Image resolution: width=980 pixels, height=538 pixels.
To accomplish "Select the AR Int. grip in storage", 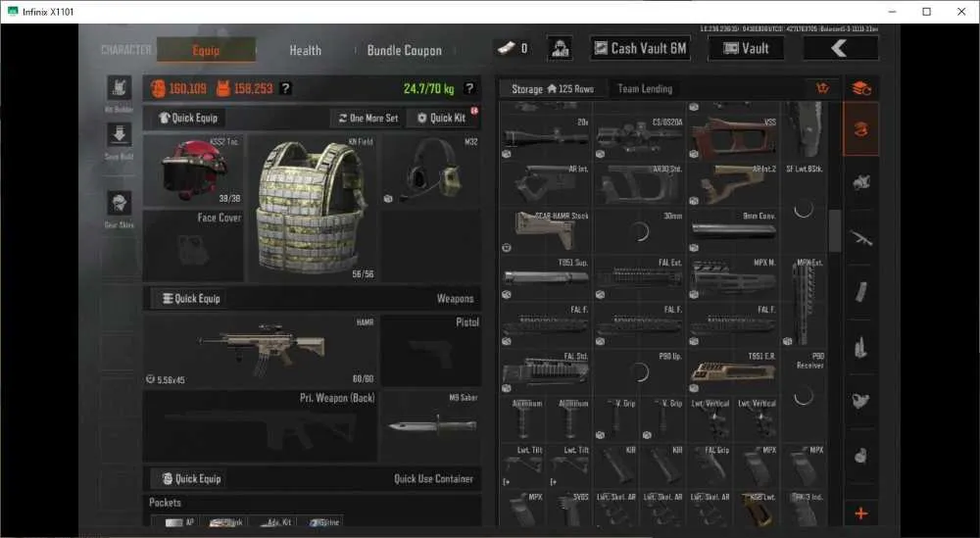I will [x=546, y=183].
